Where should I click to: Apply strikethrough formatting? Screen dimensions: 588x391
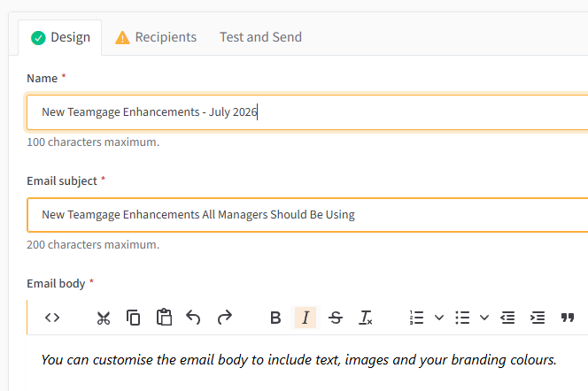[x=336, y=318]
